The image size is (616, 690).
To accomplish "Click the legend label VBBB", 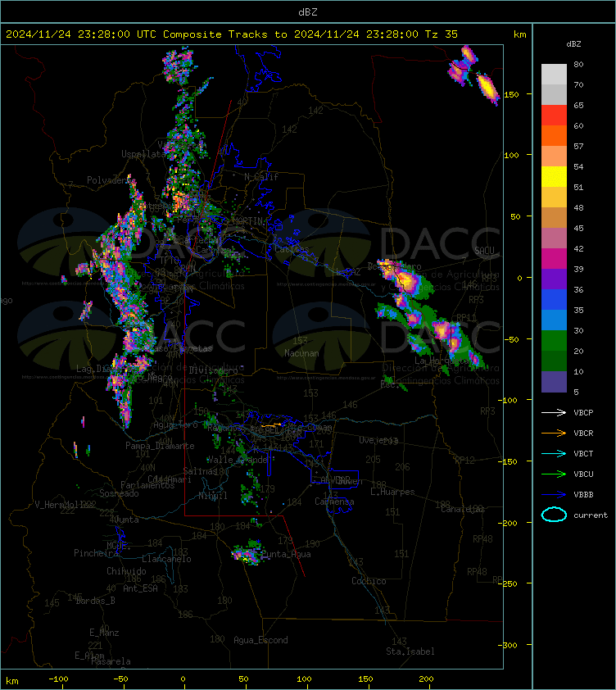I will pyautogui.click(x=583, y=495).
